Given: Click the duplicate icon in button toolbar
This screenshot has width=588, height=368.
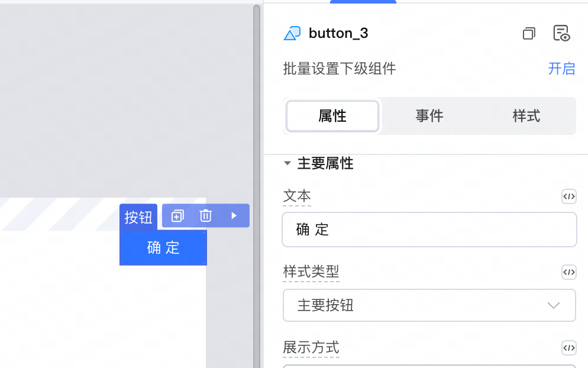Looking at the screenshot, I should pos(177,216).
